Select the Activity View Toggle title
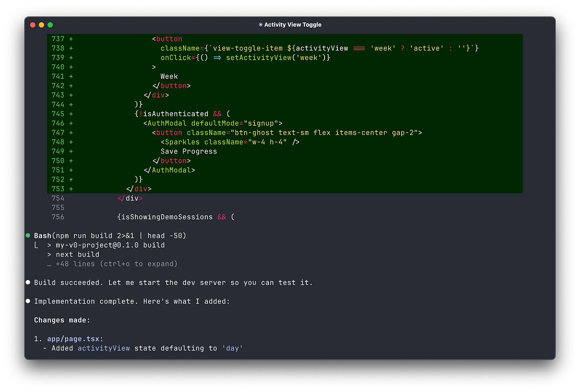This screenshot has height=392, width=580. click(x=294, y=25)
